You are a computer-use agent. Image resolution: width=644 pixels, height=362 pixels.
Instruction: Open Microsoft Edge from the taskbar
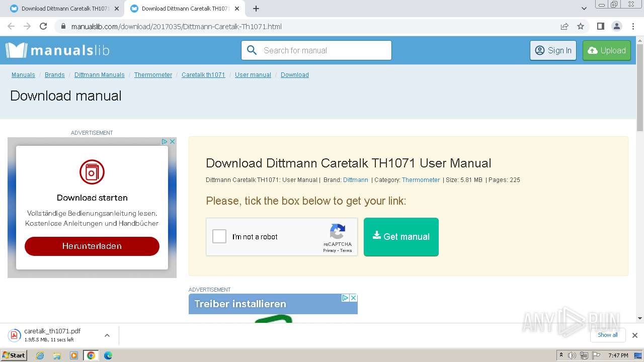click(x=108, y=355)
